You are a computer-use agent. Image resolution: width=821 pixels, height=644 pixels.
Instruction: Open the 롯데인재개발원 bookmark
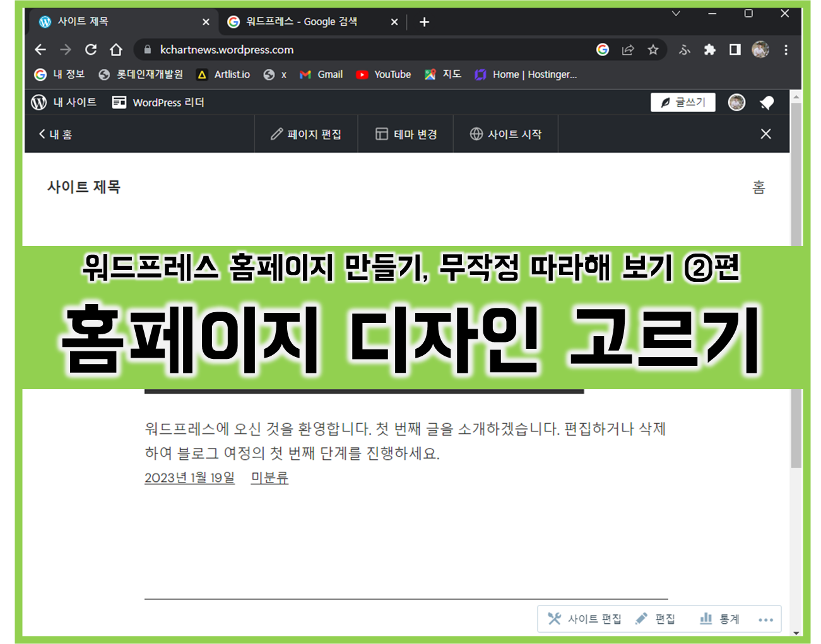tap(141, 74)
